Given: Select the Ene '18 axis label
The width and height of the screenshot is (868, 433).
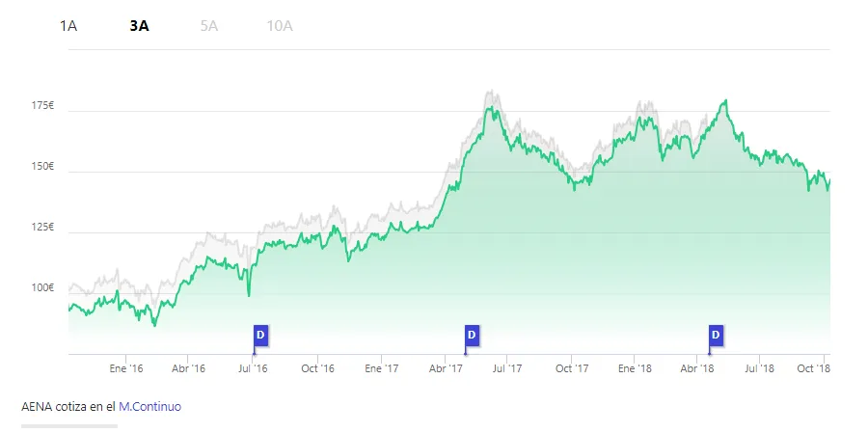Looking at the screenshot, I should coord(635,368).
